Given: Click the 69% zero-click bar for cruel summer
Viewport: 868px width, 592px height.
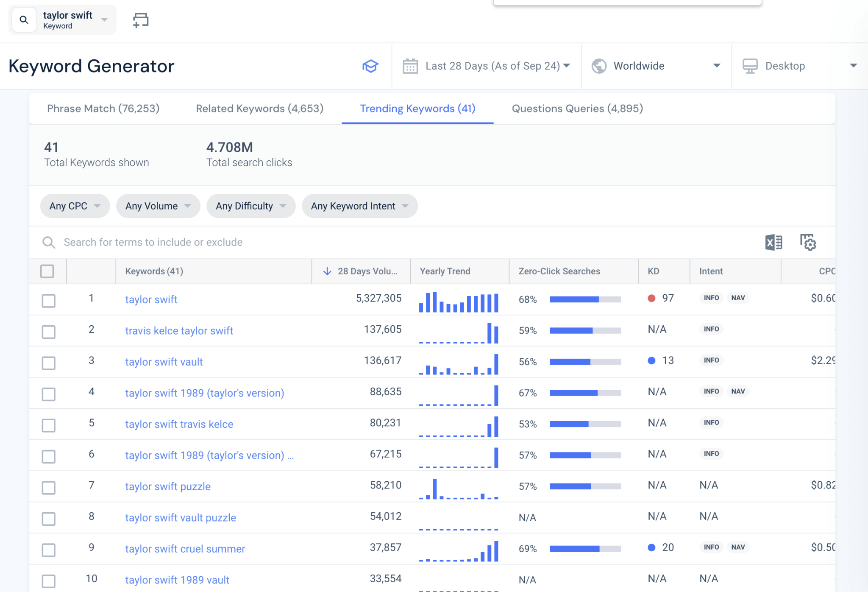Looking at the screenshot, I should pyautogui.click(x=585, y=549).
